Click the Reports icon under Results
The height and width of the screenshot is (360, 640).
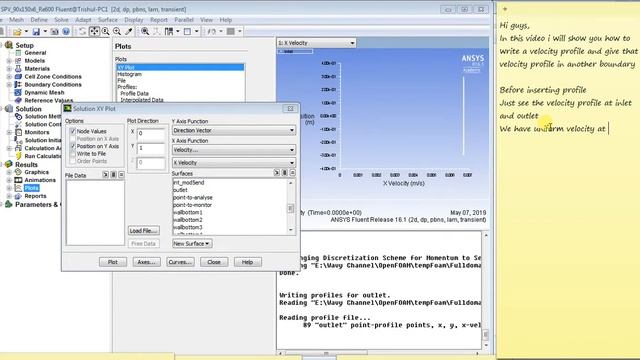click(x=18, y=196)
